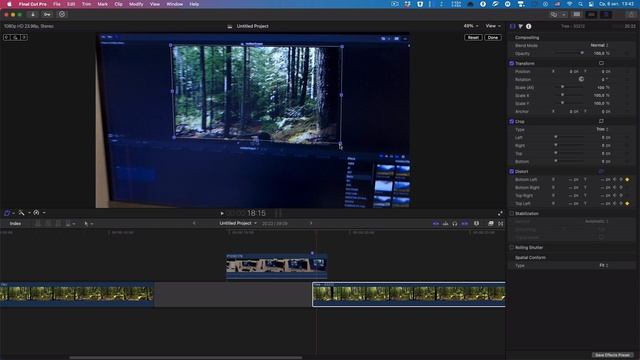Open the File menu
The height and width of the screenshot is (360, 640).
tap(57, 4)
